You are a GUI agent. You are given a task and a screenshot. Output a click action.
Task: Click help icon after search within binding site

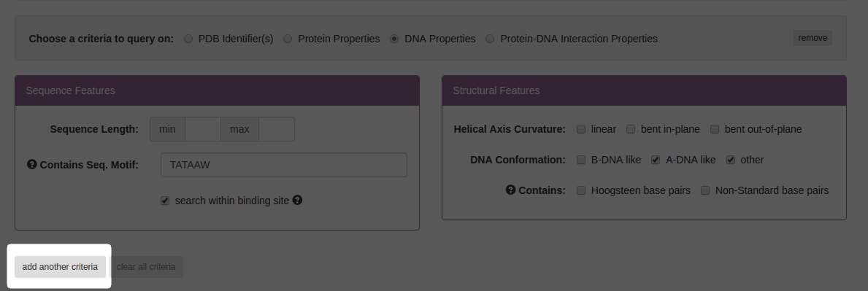pos(297,201)
